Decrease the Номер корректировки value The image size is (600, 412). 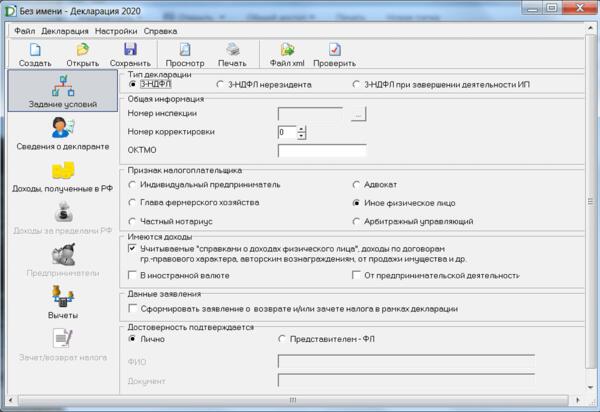tap(302, 136)
